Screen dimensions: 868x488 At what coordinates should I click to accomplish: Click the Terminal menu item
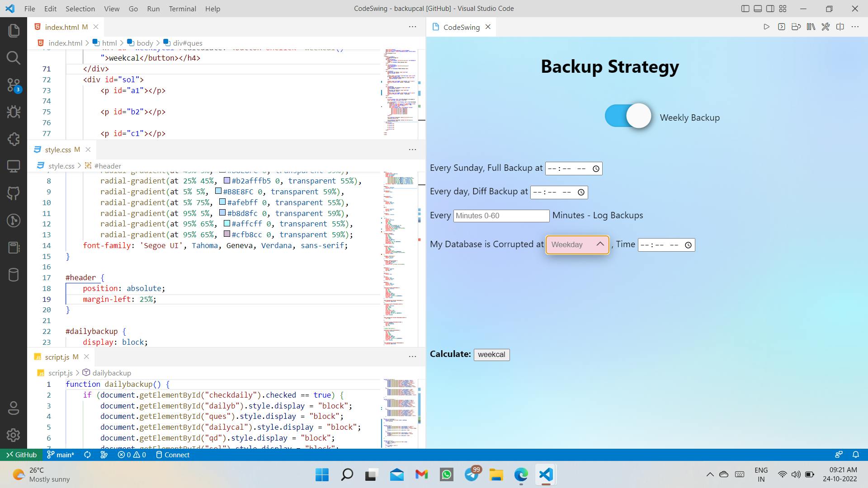183,8
